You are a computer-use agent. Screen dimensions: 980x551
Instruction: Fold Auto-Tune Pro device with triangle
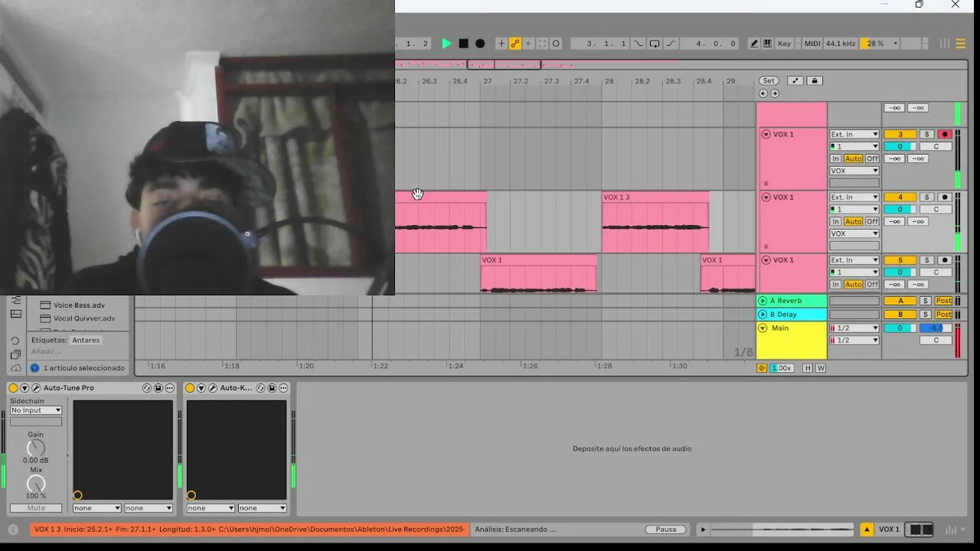pyautogui.click(x=24, y=388)
